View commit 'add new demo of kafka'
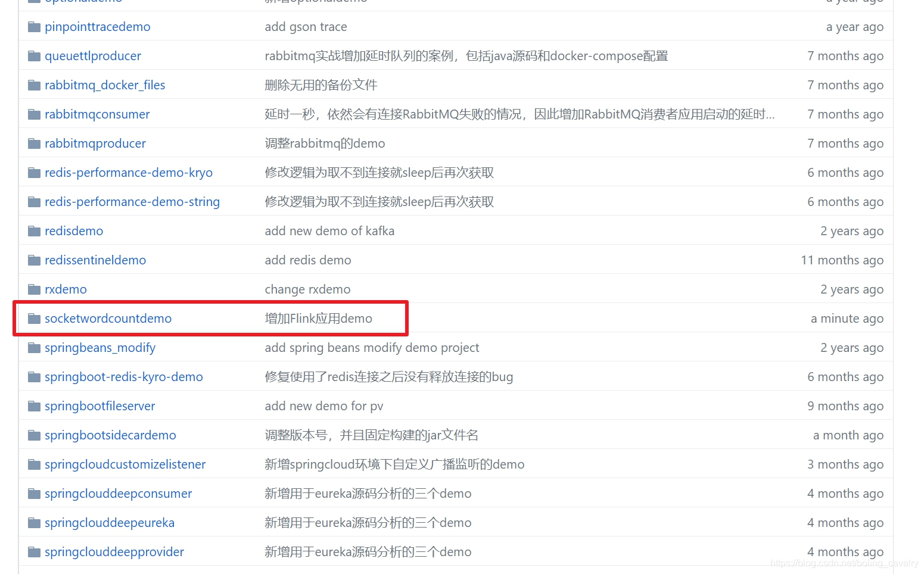Image resolution: width=924 pixels, height=574 pixels. click(329, 231)
